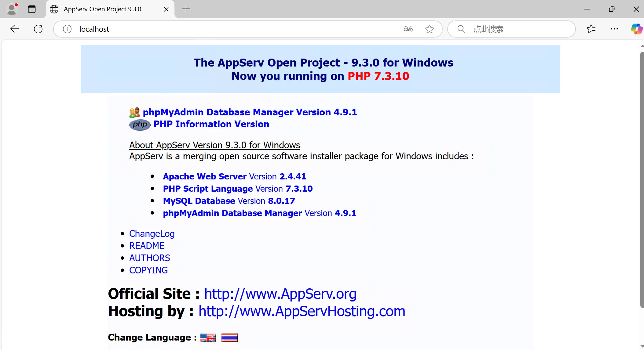
Task: Open a new tab with the plus button
Action: 186,9
